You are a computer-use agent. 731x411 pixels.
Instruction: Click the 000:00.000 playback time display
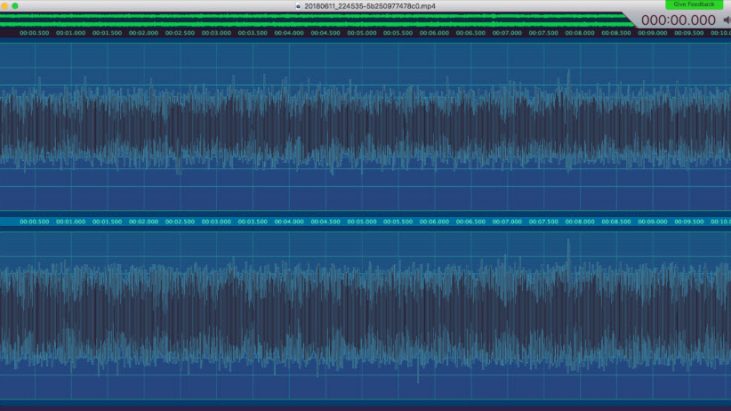678,20
